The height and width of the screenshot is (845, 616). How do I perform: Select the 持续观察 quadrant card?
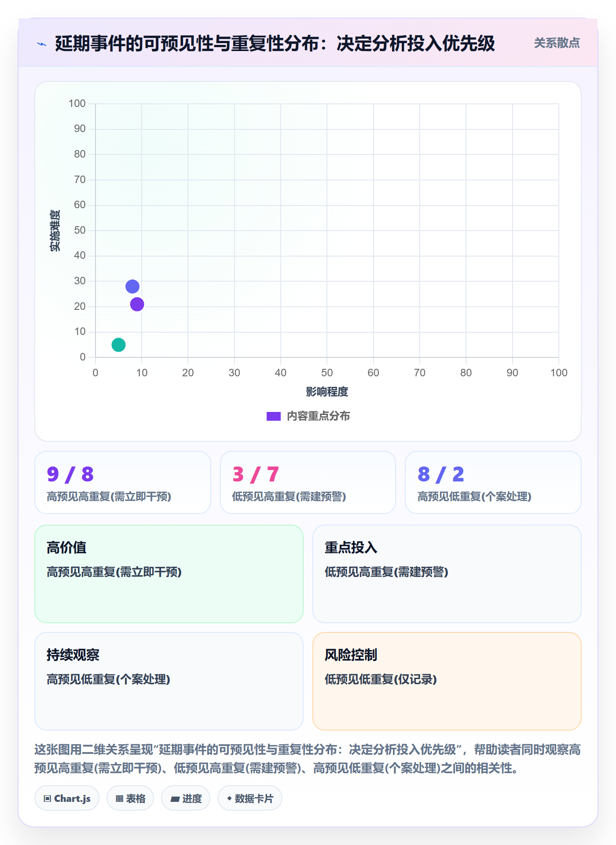pyautogui.click(x=169, y=681)
